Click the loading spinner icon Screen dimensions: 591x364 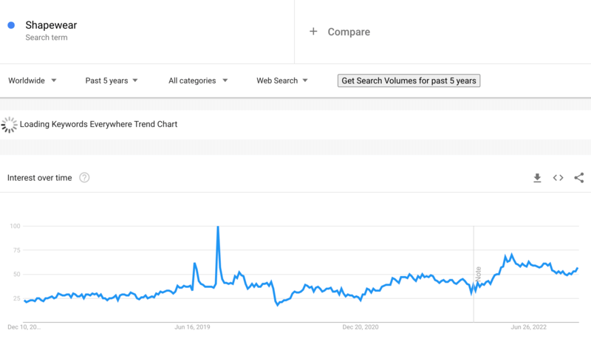(x=10, y=125)
